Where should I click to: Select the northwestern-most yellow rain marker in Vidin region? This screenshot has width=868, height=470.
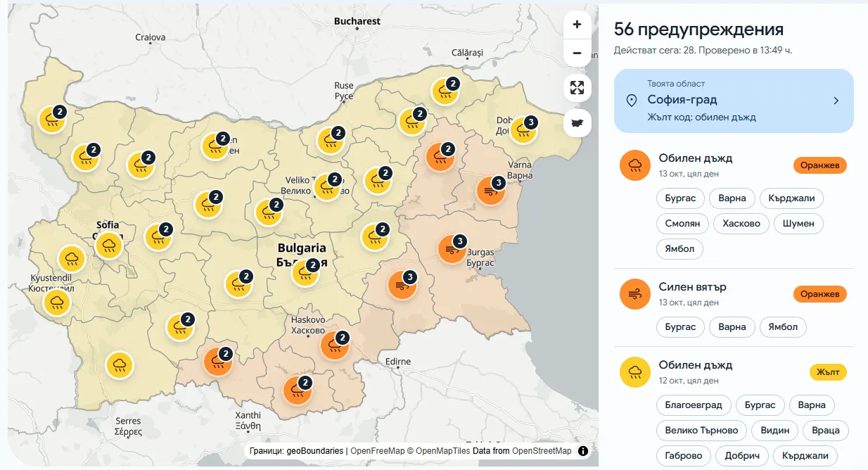point(52,120)
